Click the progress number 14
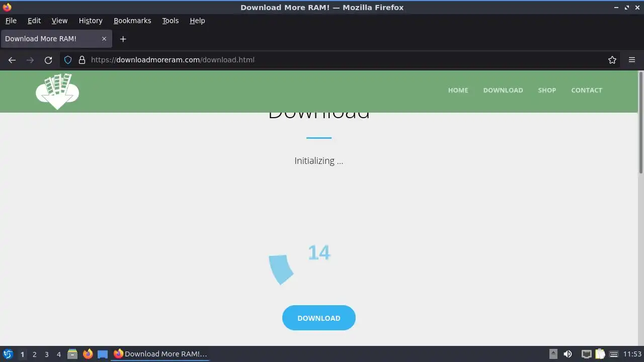This screenshot has width=644, height=362. pos(319,252)
